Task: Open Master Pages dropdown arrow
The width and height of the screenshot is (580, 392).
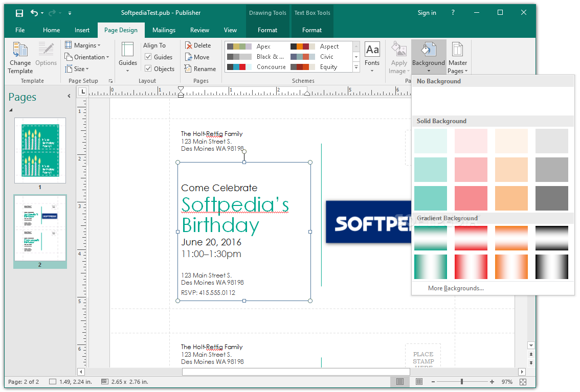Action: [x=466, y=71]
